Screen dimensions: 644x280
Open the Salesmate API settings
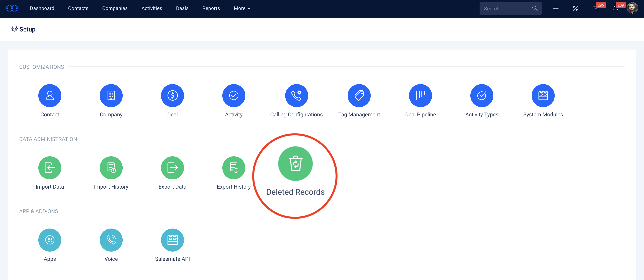pos(172,240)
